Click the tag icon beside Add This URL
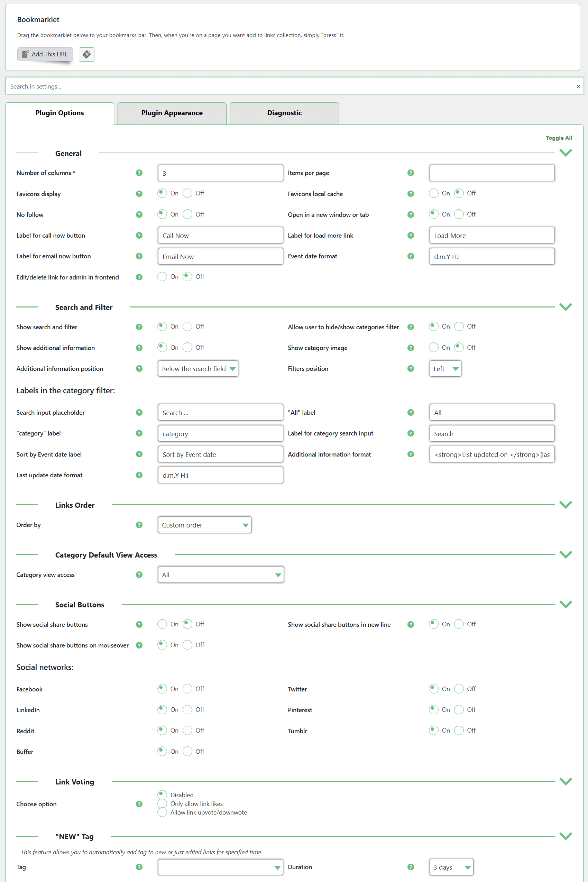 pyautogui.click(x=86, y=54)
